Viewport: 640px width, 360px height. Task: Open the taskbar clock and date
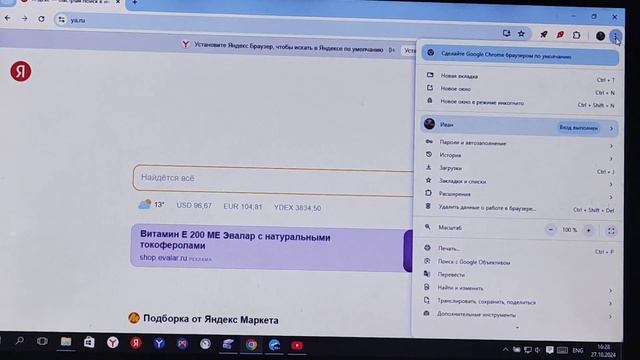coord(603,351)
